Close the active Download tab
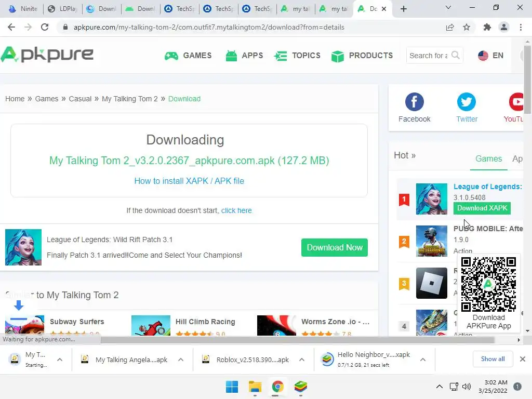 tap(384, 9)
